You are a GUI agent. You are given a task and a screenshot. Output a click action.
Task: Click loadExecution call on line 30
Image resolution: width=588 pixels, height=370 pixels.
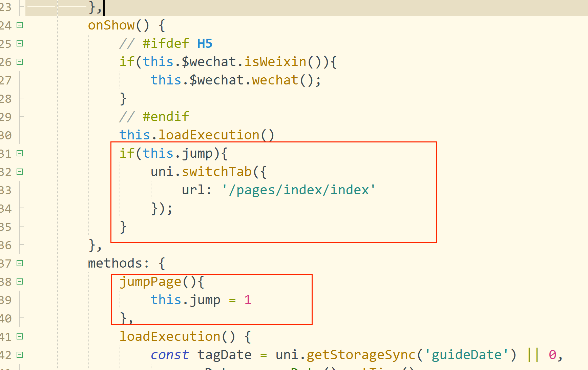pos(209,135)
